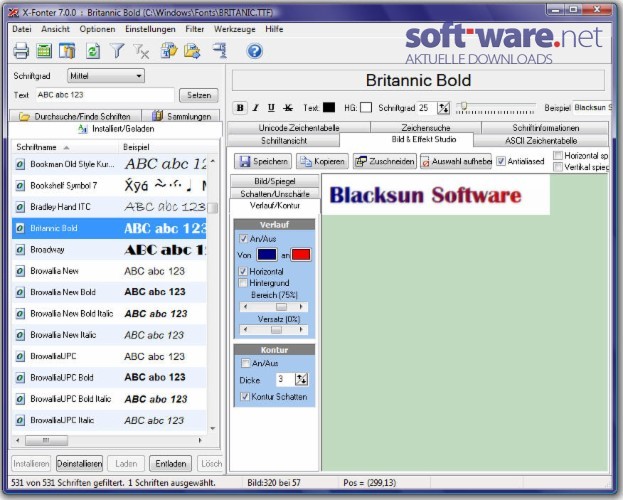Click the funnel filter icon
The image size is (623, 500).
[117, 51]
